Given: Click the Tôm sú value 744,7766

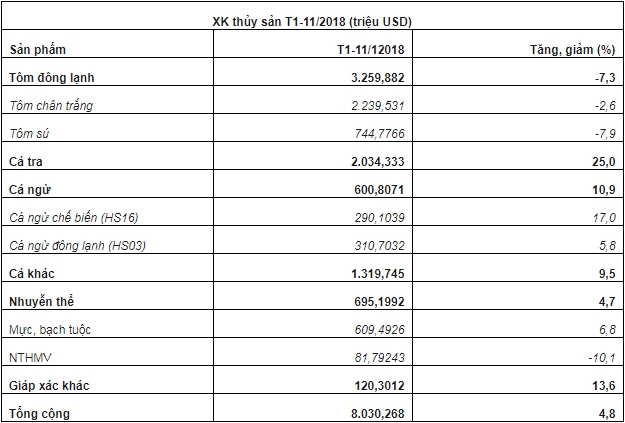Looking at the screenshot, I should (381, 132).
